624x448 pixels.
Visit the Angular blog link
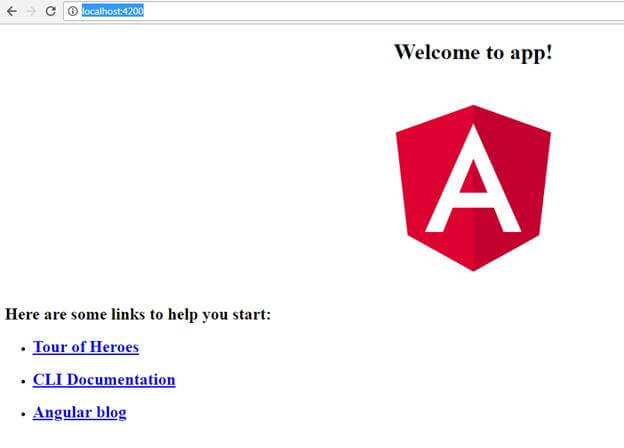(80, 413)
